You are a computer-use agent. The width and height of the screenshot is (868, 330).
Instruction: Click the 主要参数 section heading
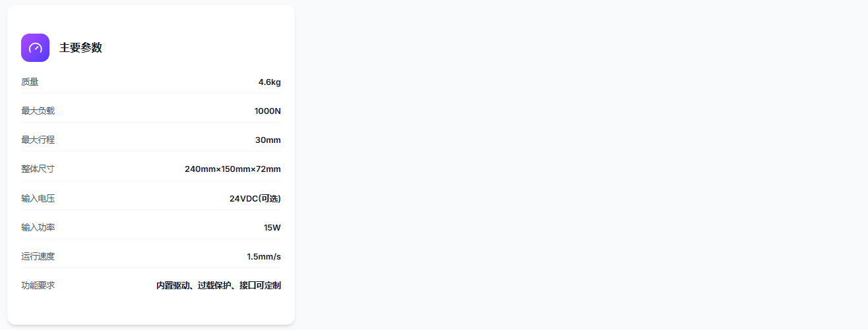pos(80,47)
